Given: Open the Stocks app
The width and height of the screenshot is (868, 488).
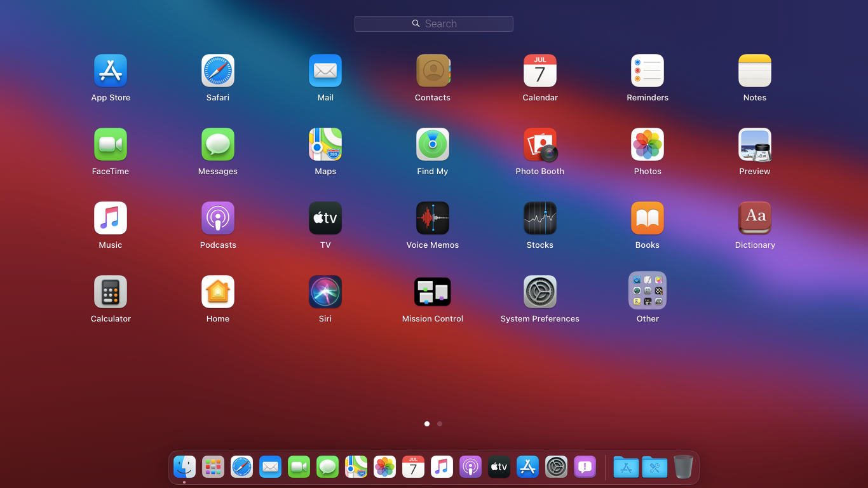Looking at the screenshot, I should [540, 218].
